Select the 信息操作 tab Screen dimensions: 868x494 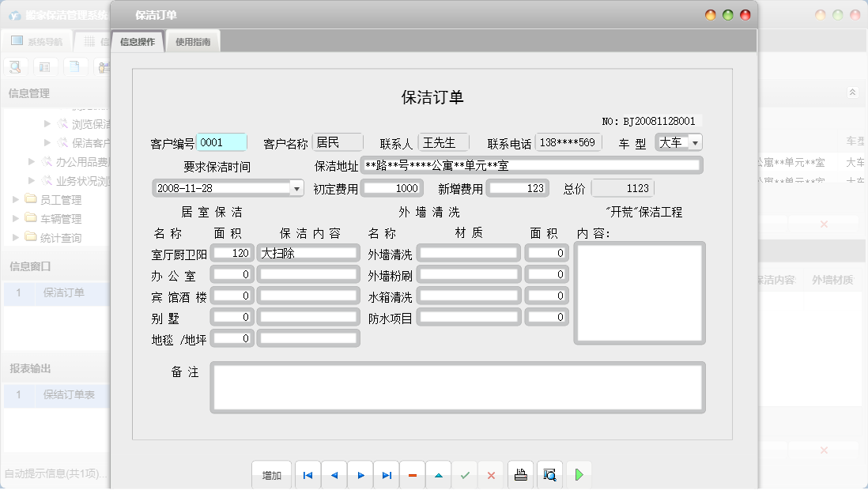[138, 42]
